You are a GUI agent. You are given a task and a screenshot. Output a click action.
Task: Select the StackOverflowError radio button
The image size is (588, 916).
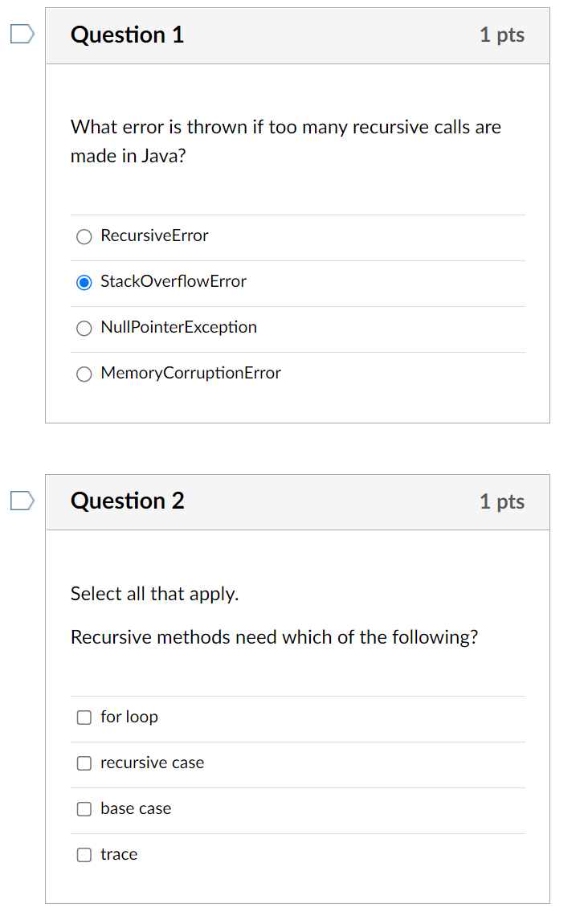point(84,282)
